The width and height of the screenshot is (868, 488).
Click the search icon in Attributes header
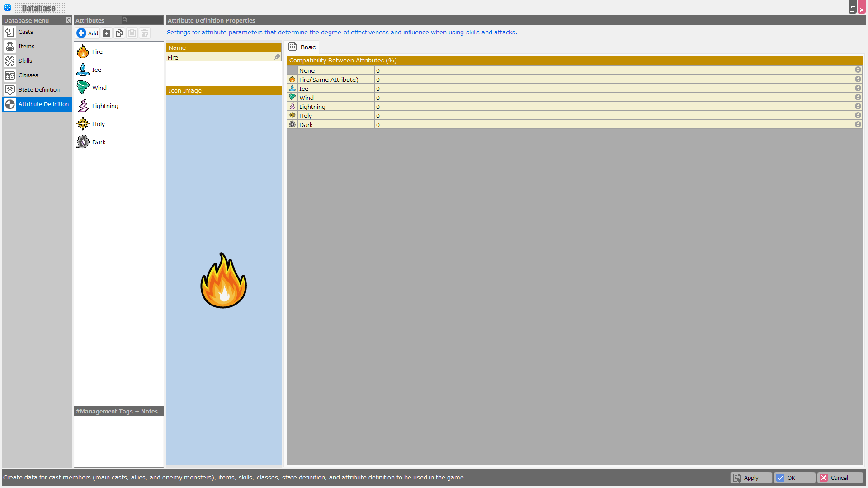tap(125, 20)
